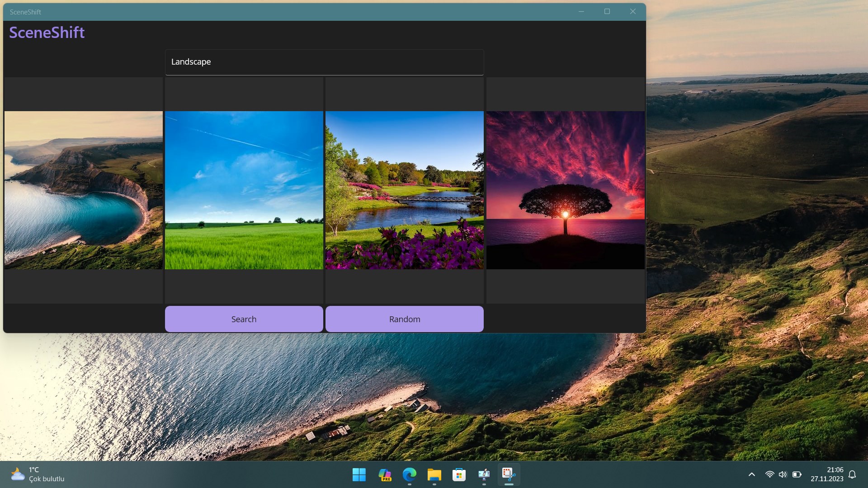Viewport: 868px width, 488px height.
Task: Click the battery status icon
Action: (797, 474)
